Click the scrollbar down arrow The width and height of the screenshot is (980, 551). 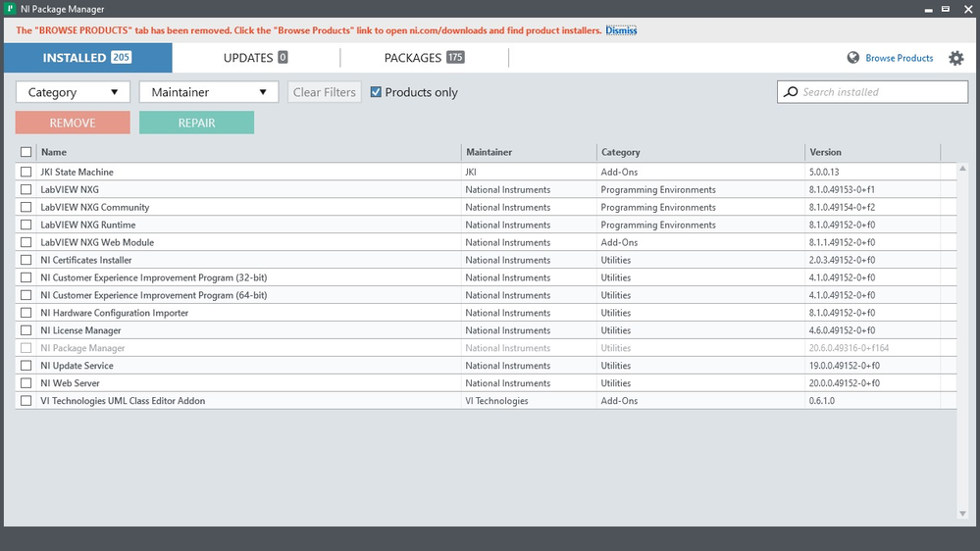click(x=962, y=514)
